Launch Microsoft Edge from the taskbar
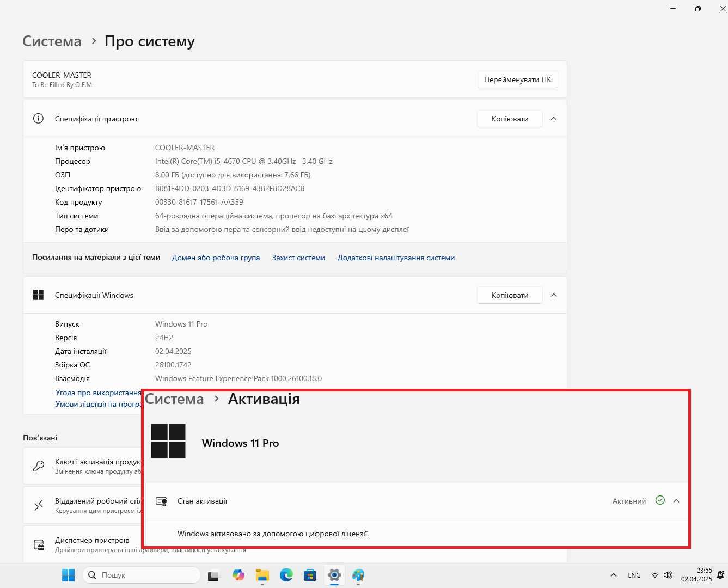This screenshot has width=728, height=588. [286, 575]
